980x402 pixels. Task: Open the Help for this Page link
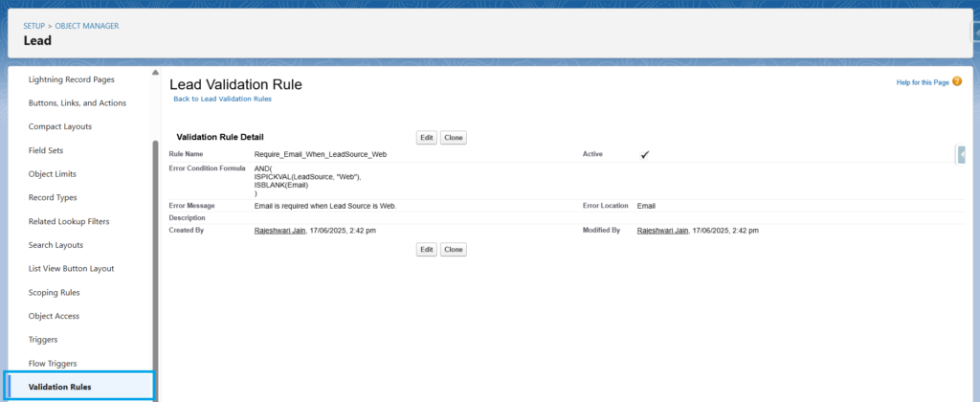[923, 82]
